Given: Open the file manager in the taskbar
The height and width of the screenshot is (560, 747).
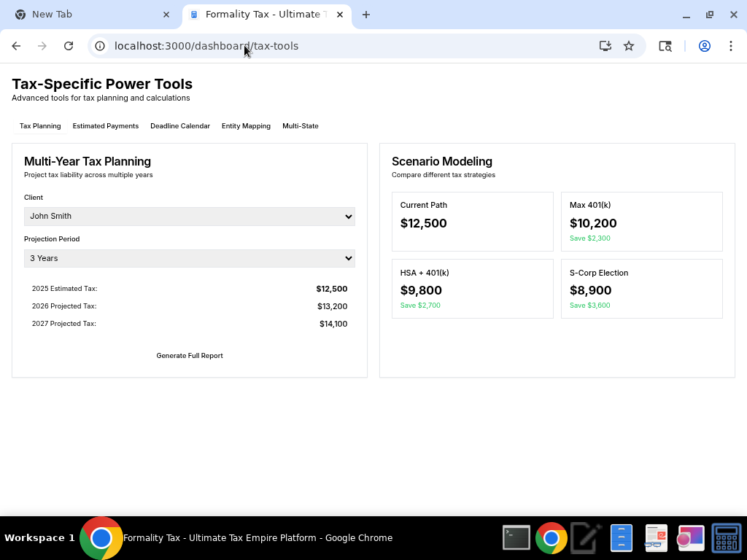Looking at the screenshot, I should tap(621, 538).
